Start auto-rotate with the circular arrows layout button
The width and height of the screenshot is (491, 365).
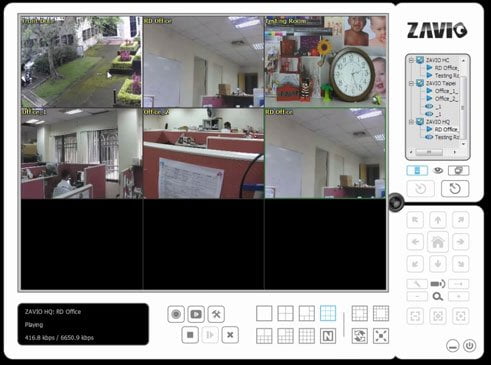[360, 336]
